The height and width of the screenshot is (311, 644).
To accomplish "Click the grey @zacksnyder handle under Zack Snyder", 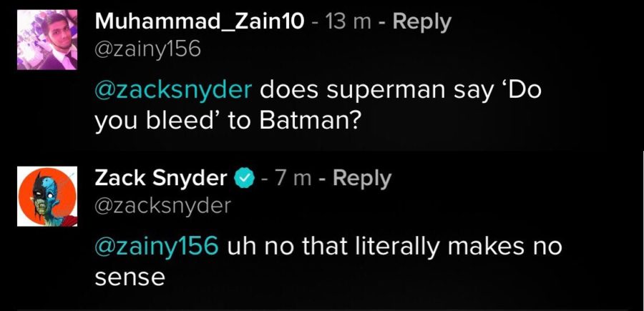I will pyautogui.click(x=162, y=207).
